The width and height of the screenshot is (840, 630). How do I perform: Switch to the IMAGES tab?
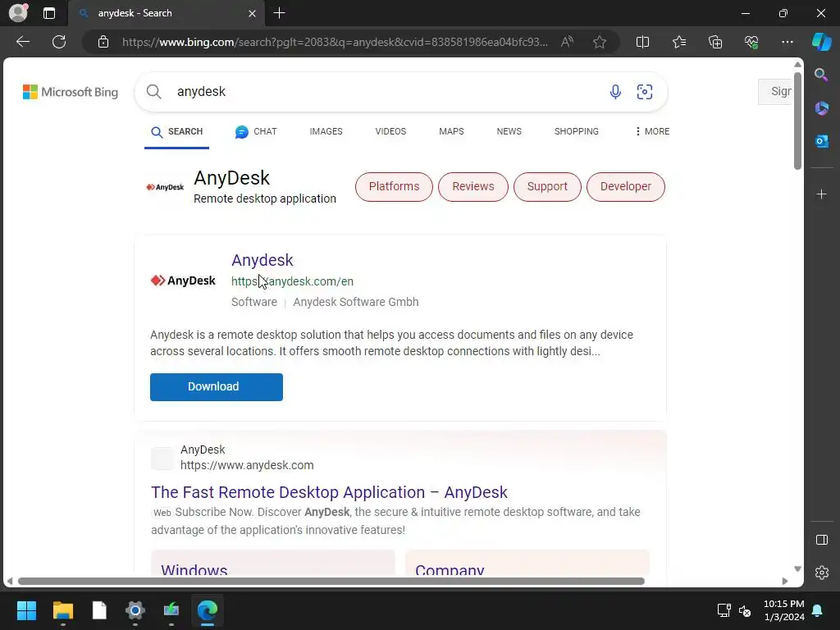tap(326, 132)
